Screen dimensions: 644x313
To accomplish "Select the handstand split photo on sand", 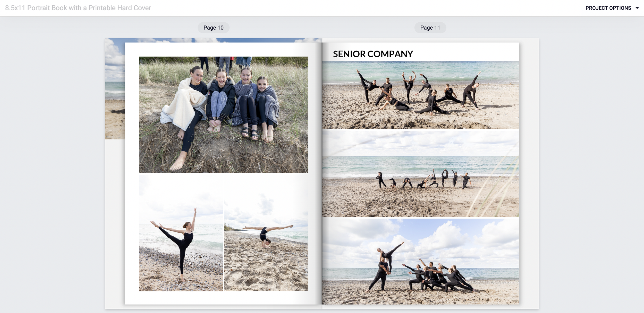I will (x=266, y=233).
